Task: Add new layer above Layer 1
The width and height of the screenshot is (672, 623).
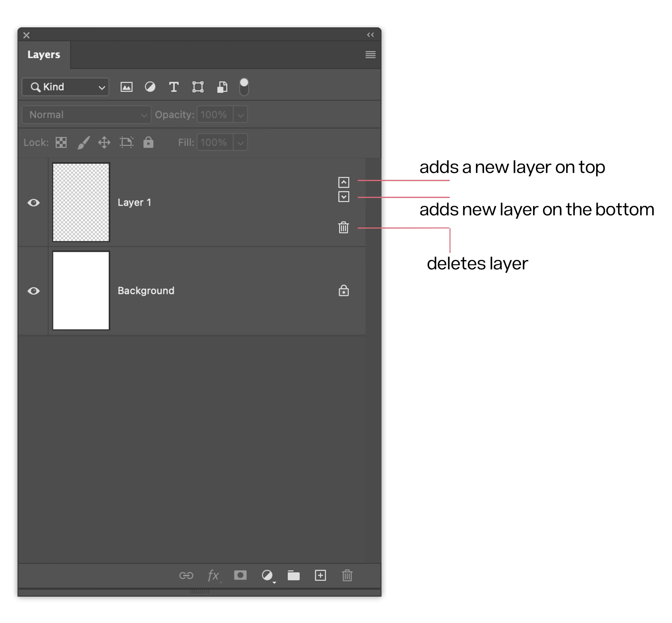Action: [343, 182]
